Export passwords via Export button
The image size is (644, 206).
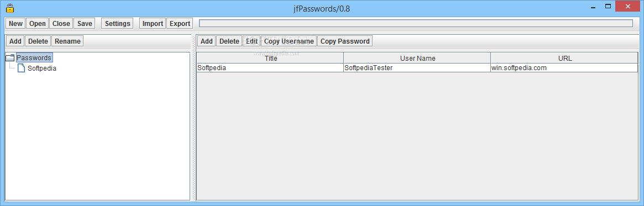click(180, 23)
